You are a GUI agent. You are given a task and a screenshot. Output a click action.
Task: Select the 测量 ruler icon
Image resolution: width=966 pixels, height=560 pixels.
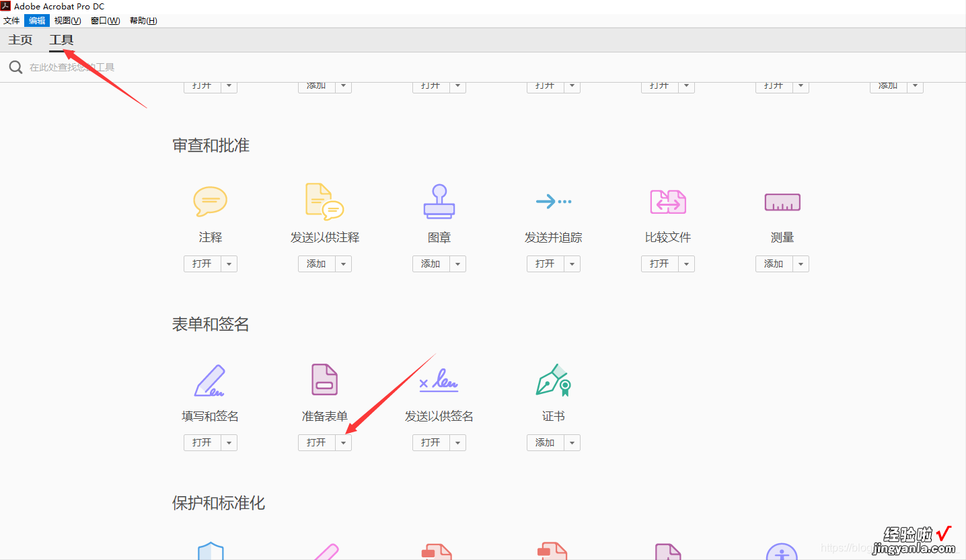pyautogui.click(x=782, y=202)
